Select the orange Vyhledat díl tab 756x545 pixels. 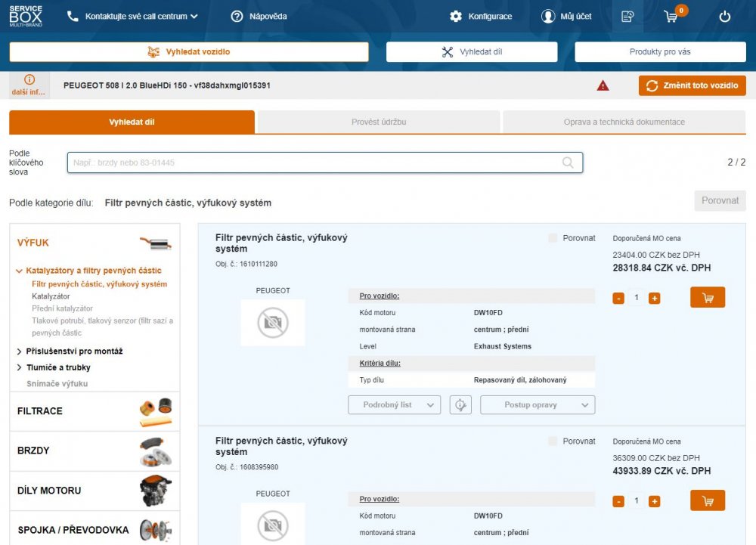(132, 122)
